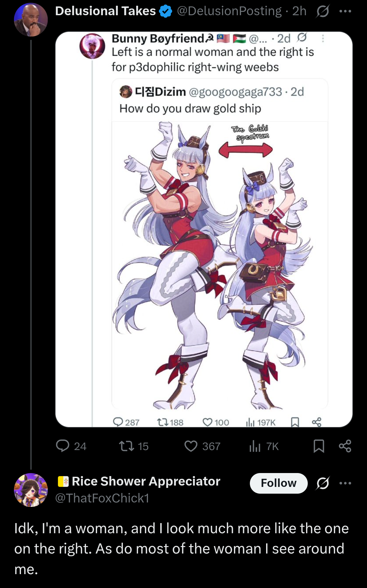Follow Rice Shower Appreciator
The width and height of the screenshot is (367, 588).
[279, 483]
